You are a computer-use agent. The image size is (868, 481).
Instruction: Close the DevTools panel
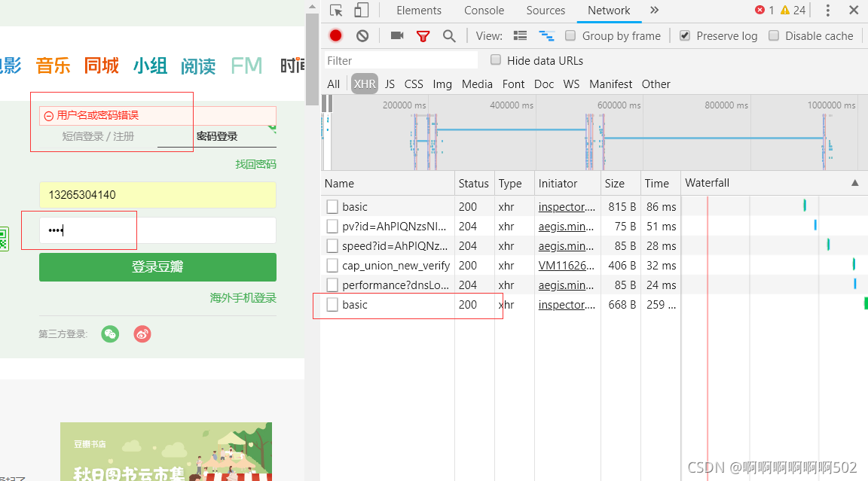coord(854,10)
